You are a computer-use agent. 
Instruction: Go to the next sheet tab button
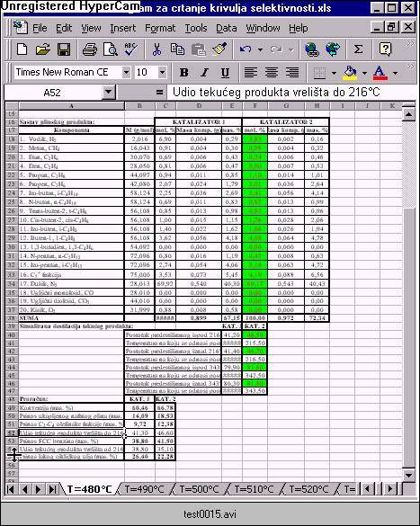[39, 489]
